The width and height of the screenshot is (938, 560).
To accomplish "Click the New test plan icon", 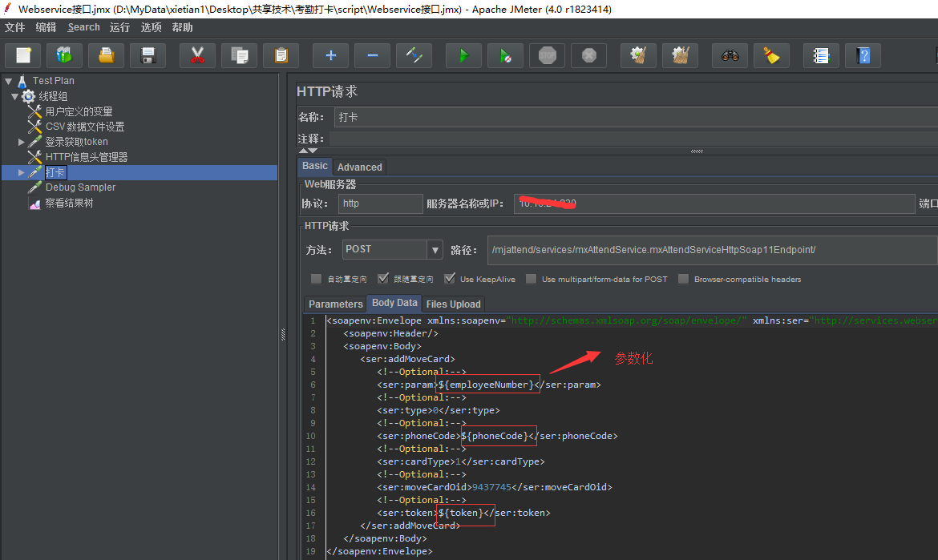I will tap(23, 55).
